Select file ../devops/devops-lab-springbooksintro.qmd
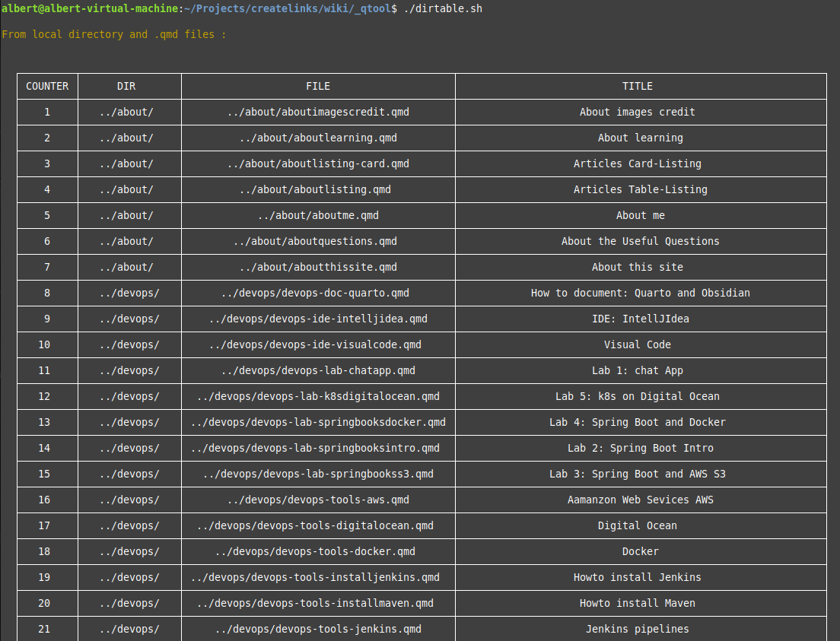The height and width of the screenshot is (641, 840). coord(316,448)
